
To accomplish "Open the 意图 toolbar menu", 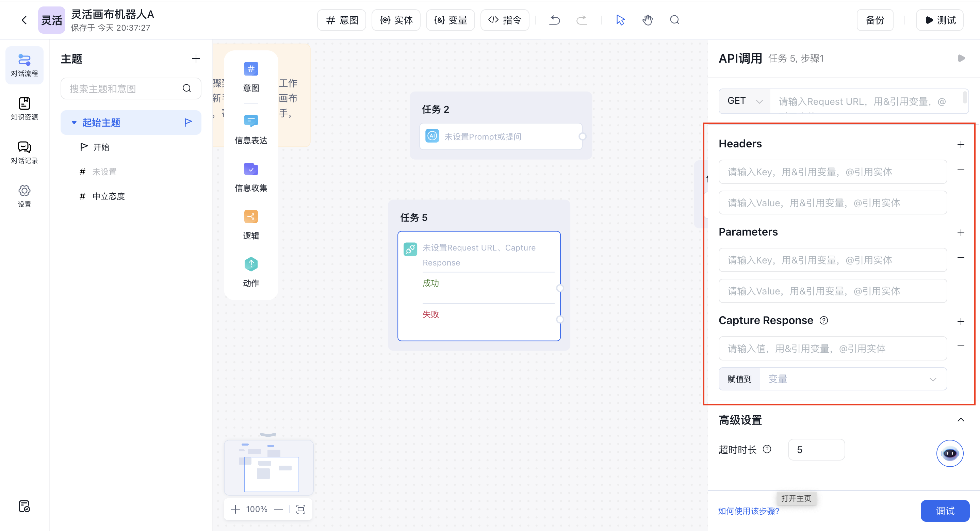I will [342, 20].
